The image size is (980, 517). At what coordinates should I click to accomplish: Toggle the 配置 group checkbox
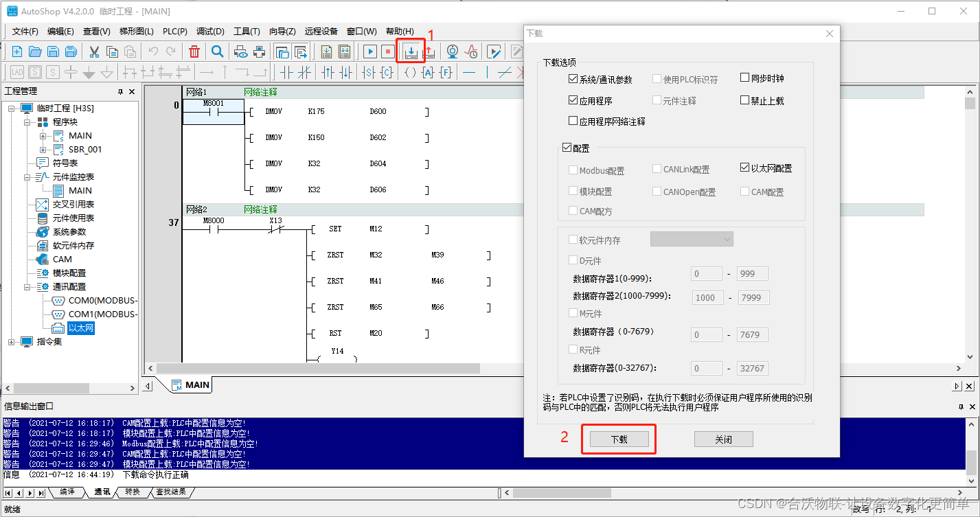click(567, 148)
